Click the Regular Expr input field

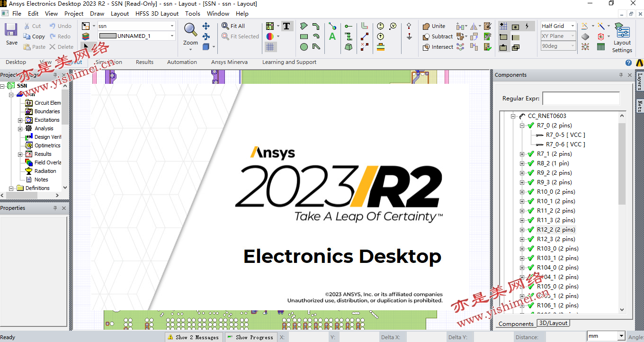581,99
